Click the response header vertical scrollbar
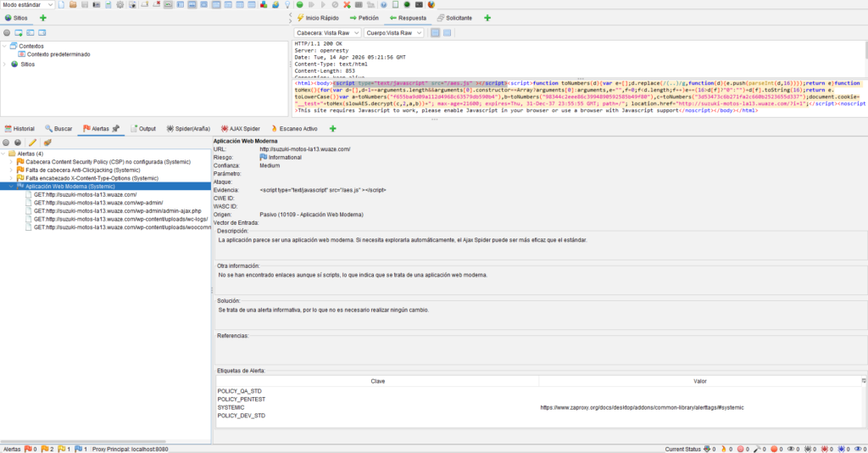This screenshot has height=453, width=868. (x=865, y=51)
